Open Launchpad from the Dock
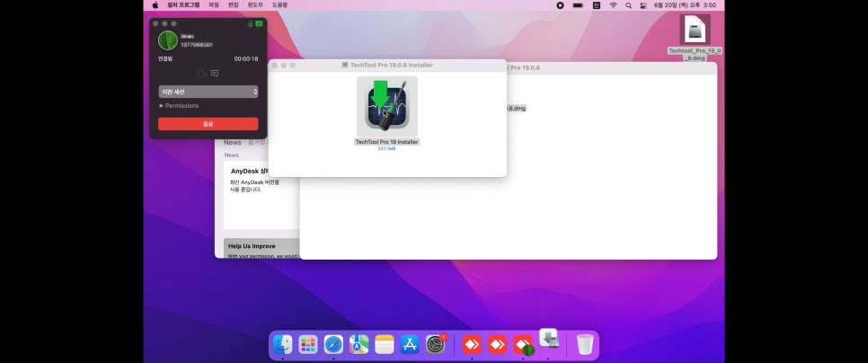Image resolution: width=868 pixels, height=363 pixels. click(x=308, y=344)
